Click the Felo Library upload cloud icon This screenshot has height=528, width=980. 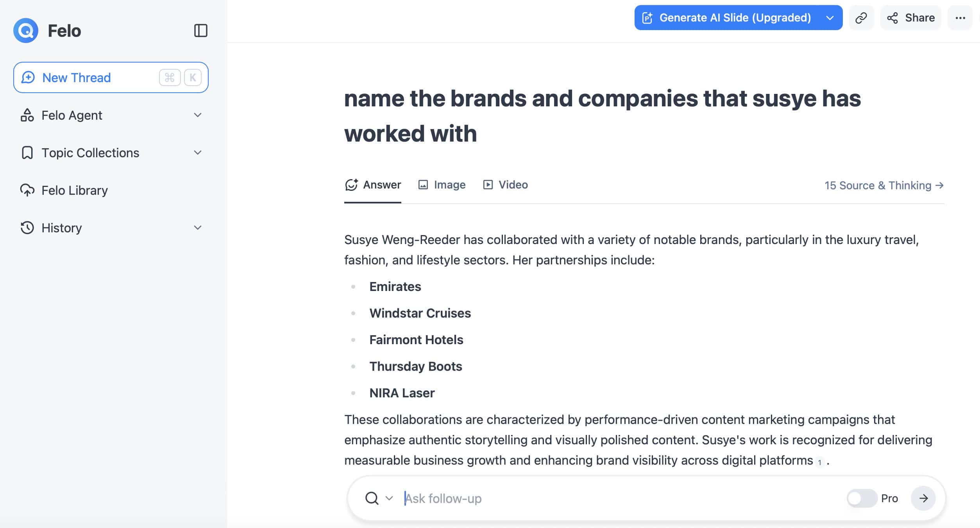[x=27, y=190]
